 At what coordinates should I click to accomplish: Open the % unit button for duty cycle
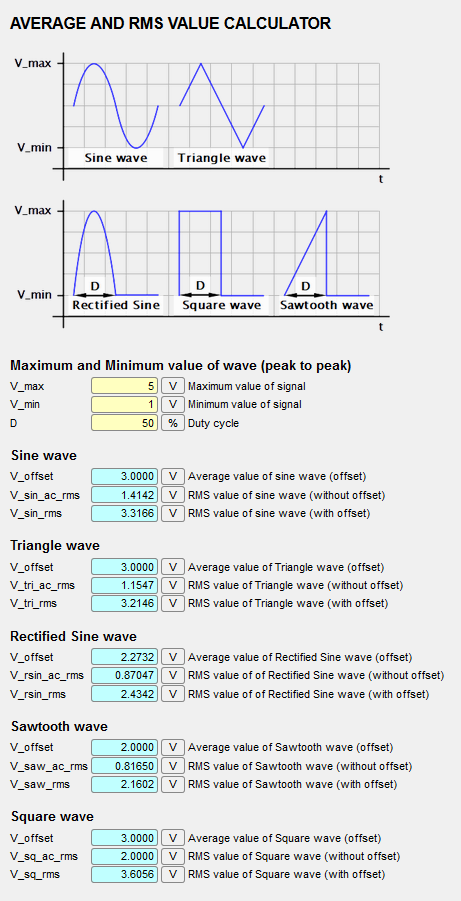click(172, 423)
